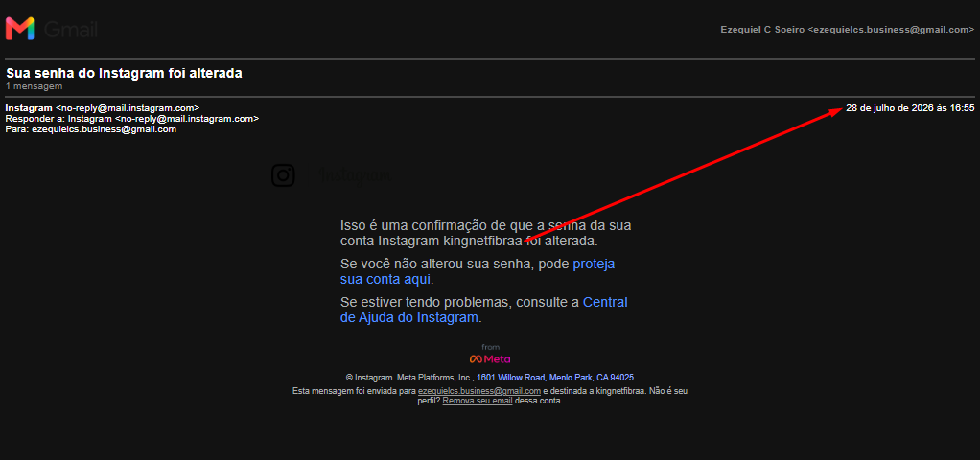Click the Gmail logo icon

(x=20, y=29)
